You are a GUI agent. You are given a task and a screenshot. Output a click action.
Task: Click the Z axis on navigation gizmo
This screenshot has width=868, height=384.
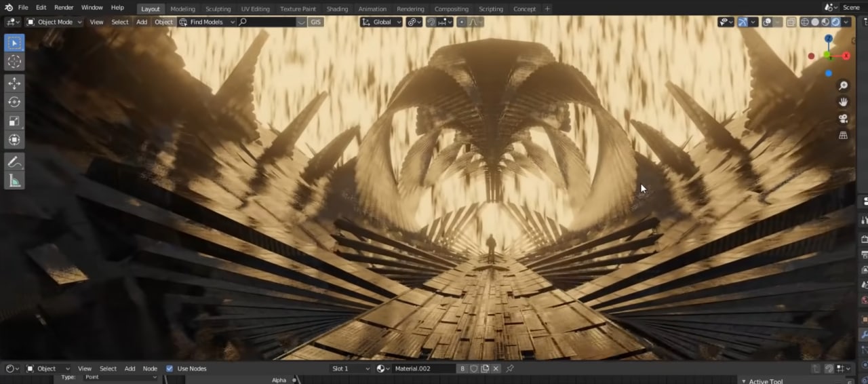tap(829, 39)
